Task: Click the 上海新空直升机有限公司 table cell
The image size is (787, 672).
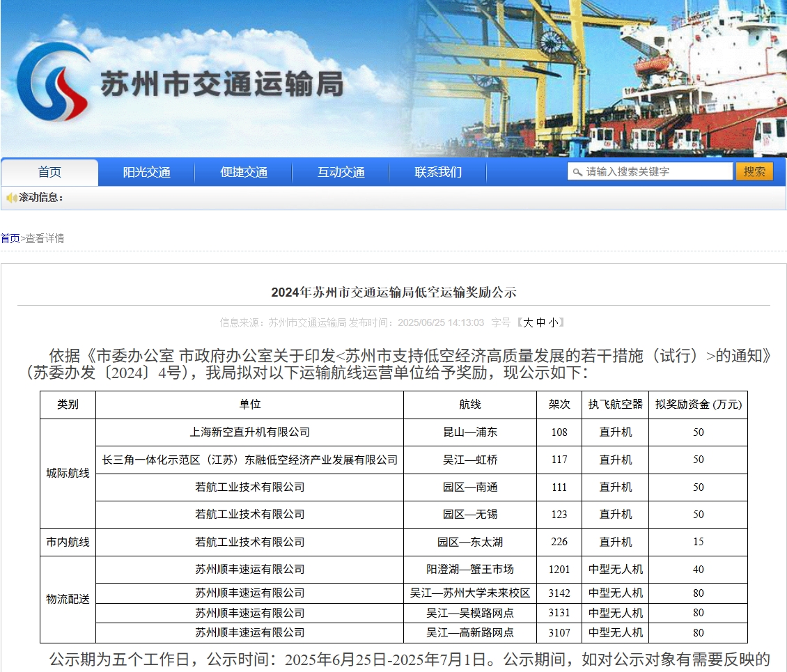Action: coord(249,432)
